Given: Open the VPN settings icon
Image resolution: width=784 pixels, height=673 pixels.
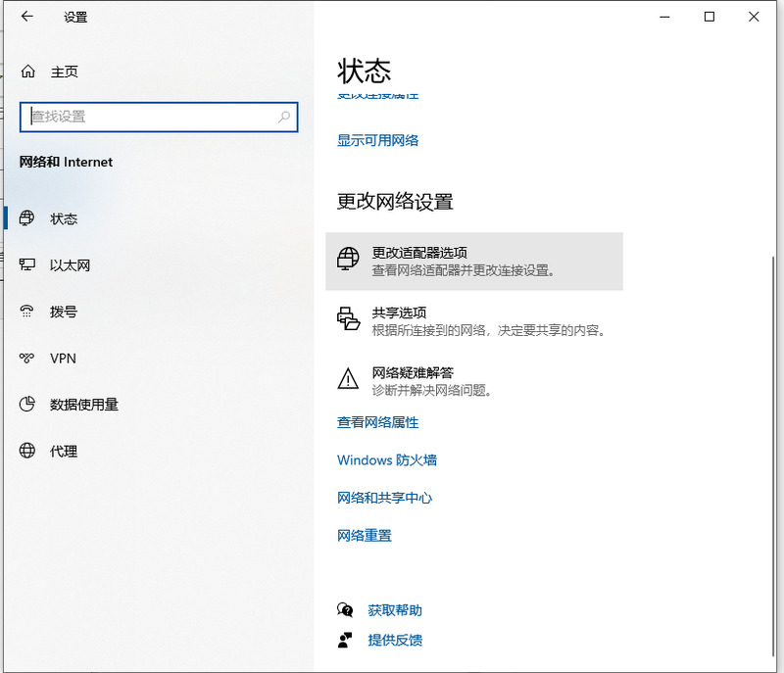Looking at the screenshot, I should pos(26,359).
